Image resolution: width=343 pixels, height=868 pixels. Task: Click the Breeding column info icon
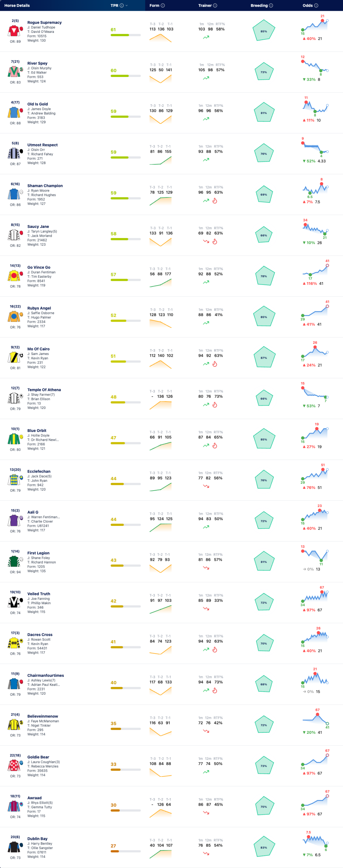[x=271, y=5]
